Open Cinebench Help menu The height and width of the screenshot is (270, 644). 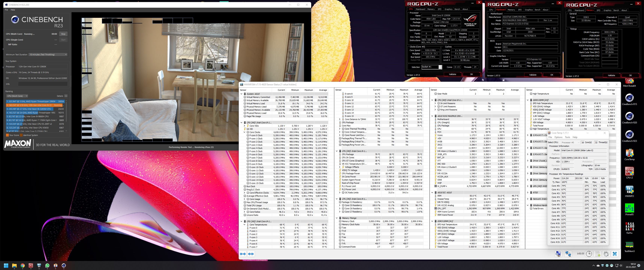coord(13,10)
